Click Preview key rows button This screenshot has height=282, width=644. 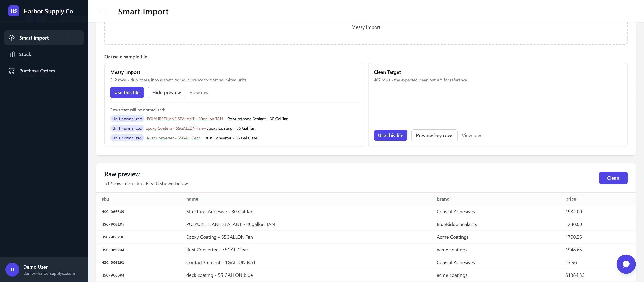click(434, 135)
